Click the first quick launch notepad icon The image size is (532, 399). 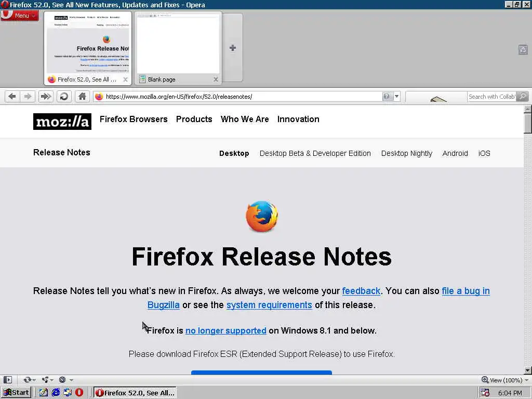click(x=44, y=393)
